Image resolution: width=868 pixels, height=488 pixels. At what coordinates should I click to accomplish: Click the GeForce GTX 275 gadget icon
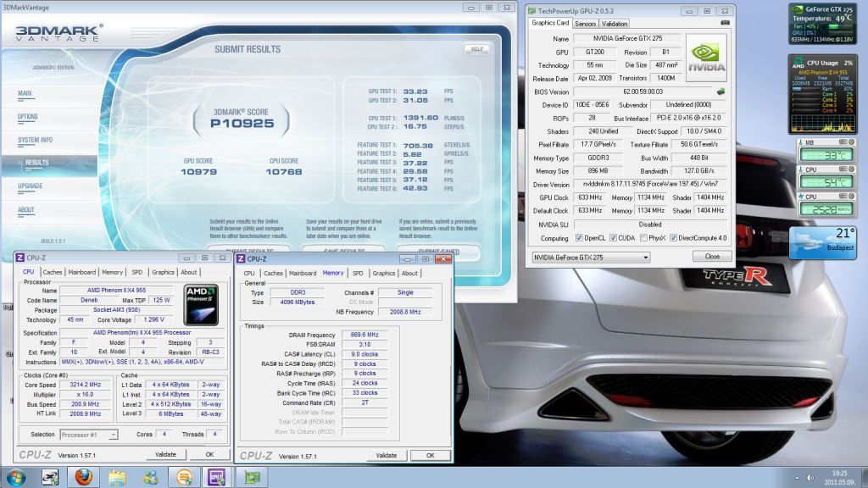(797, 9)
